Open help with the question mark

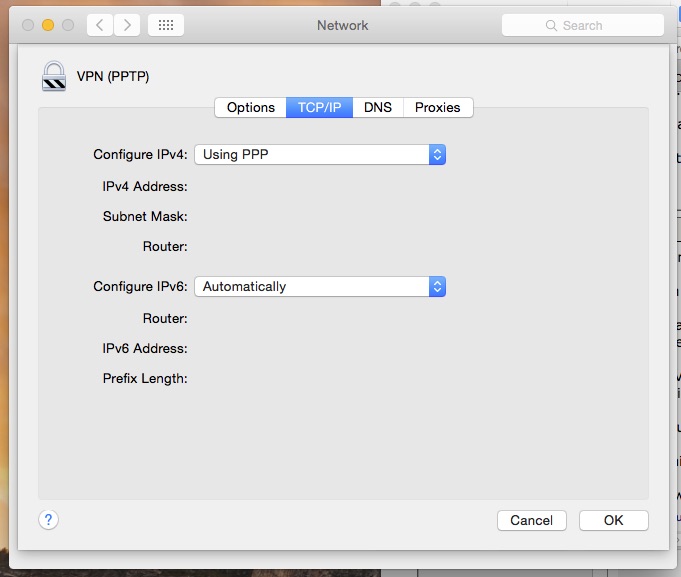pyautogui.click(x=48, y=520)
